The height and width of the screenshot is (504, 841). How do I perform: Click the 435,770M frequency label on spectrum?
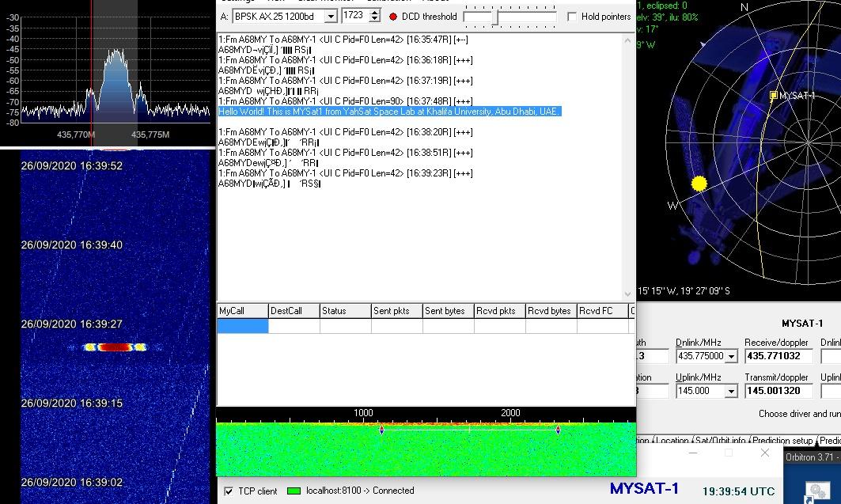coord(76,135)
